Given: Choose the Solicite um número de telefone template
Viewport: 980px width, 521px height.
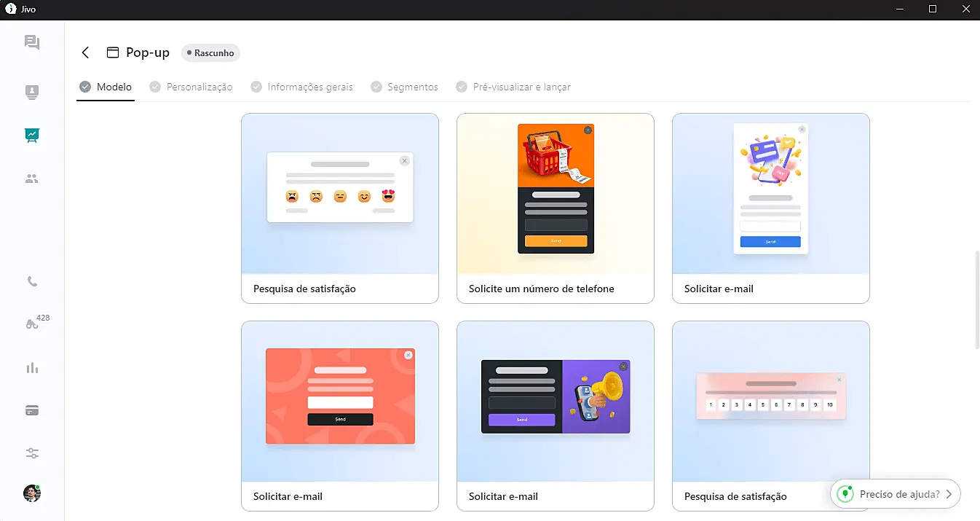Looking at the screenshot, I should click(555, 208).
